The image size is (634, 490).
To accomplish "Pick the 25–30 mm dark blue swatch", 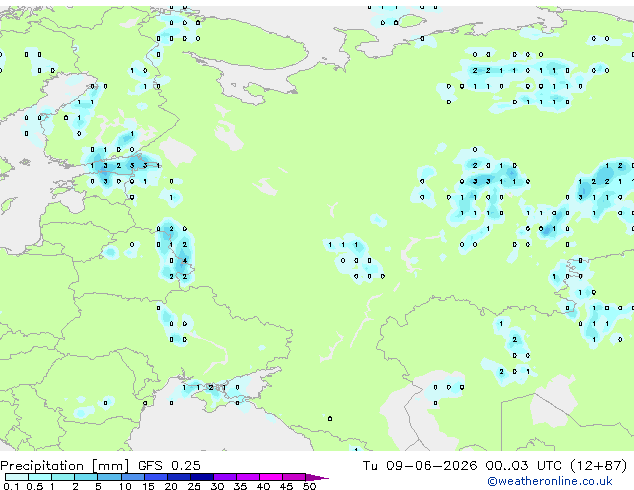I will 202,477.
